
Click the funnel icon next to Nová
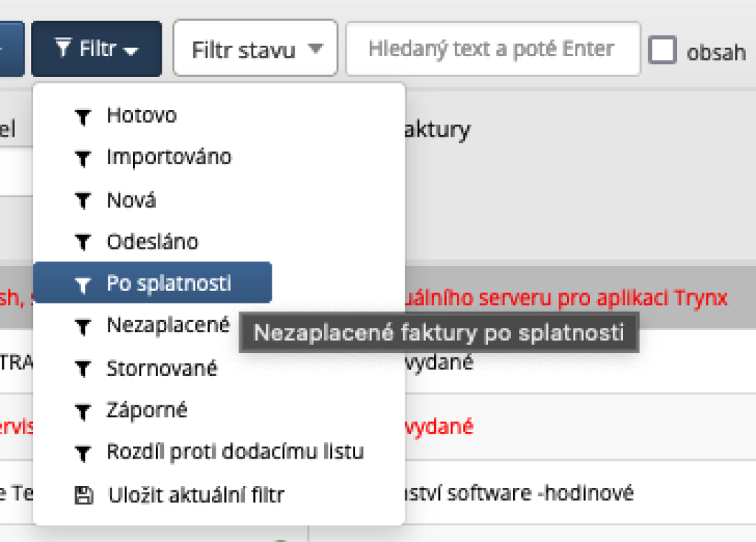coord(83,200)
